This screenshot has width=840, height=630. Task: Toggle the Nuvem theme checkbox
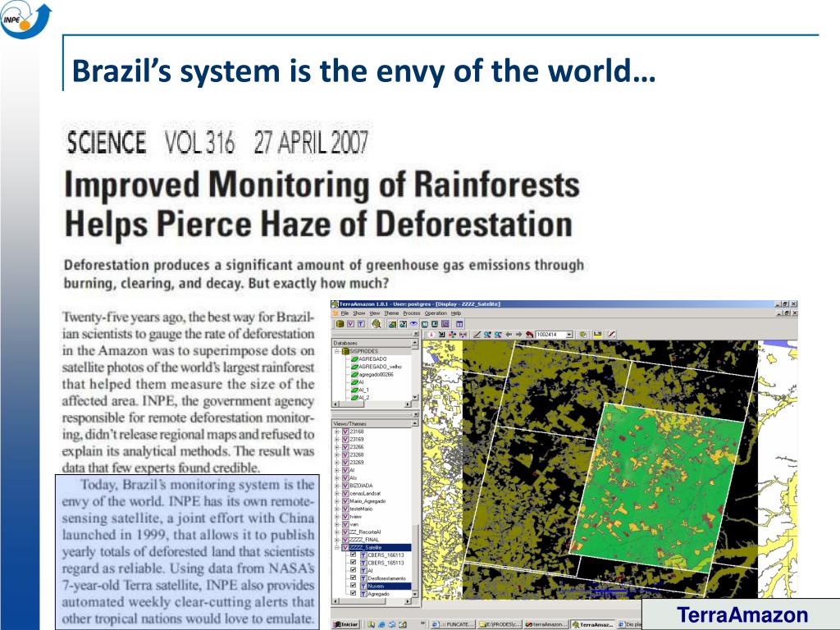coord(353,586)
